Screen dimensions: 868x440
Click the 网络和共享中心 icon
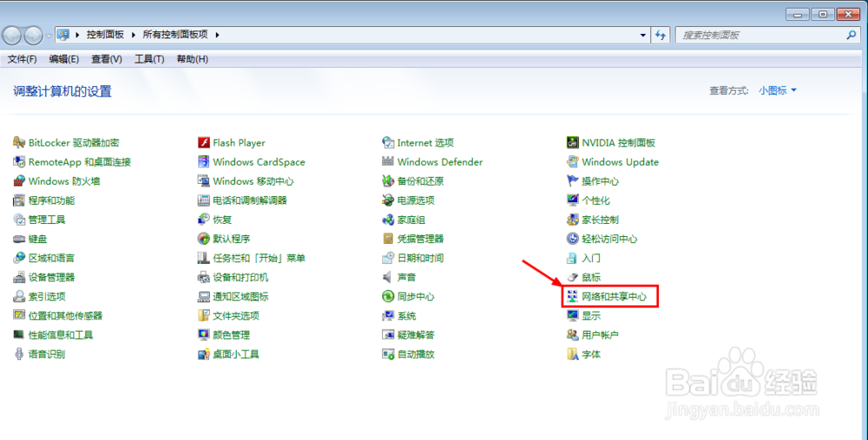coord(572,297)
